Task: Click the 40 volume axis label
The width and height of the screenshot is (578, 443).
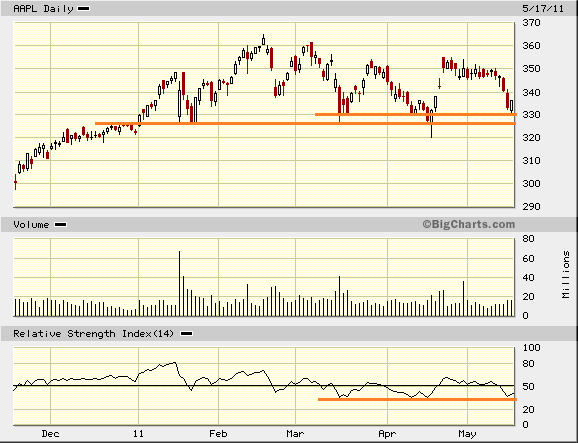Action: 528,278
